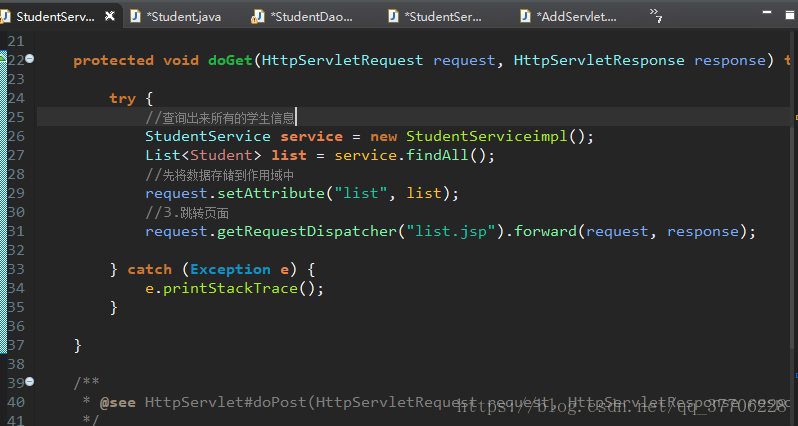
Task: Click the file icon on *StudentSer... tab
Action: point(393,16)
